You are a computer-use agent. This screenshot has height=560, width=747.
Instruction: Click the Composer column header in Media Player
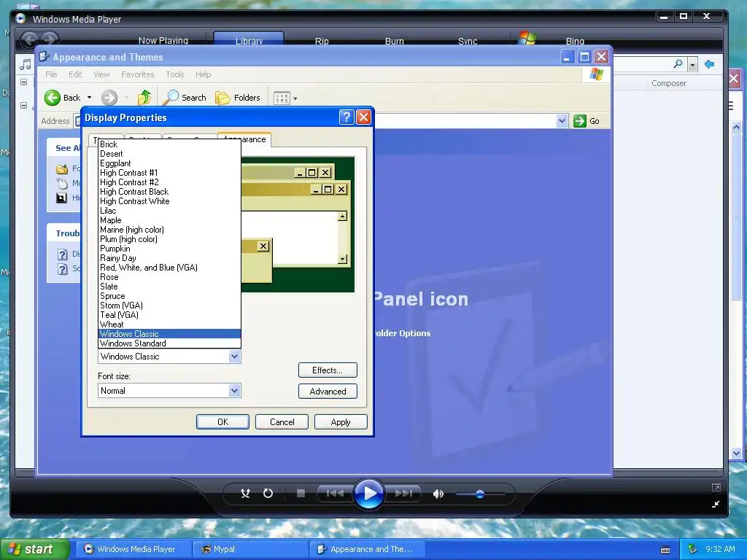click(669, 83)
